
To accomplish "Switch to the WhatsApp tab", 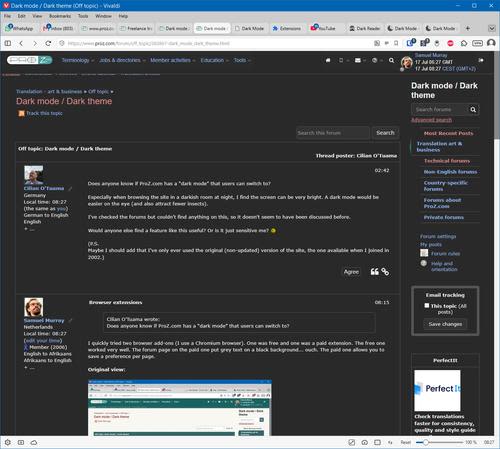I will (x=20, y=28).
